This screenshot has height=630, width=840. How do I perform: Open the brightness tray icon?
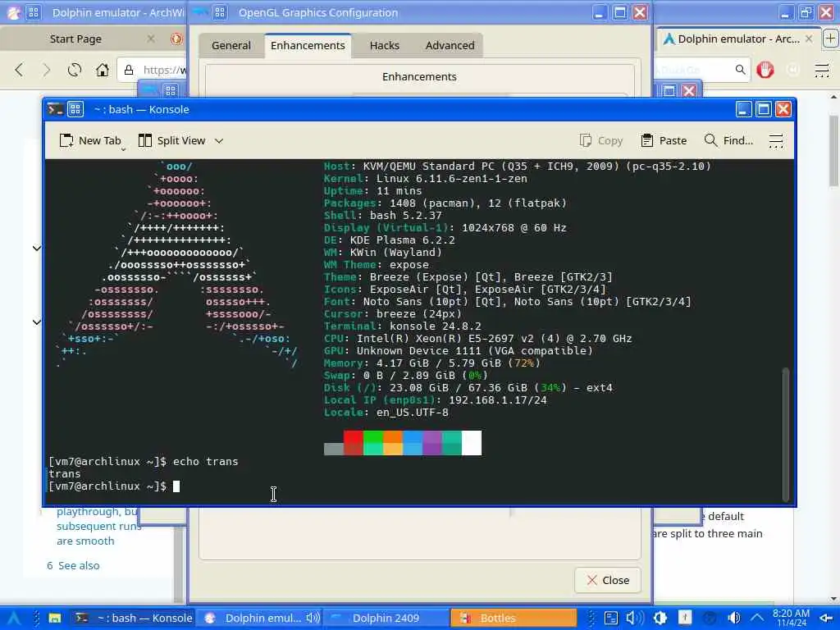click(660, 619)
